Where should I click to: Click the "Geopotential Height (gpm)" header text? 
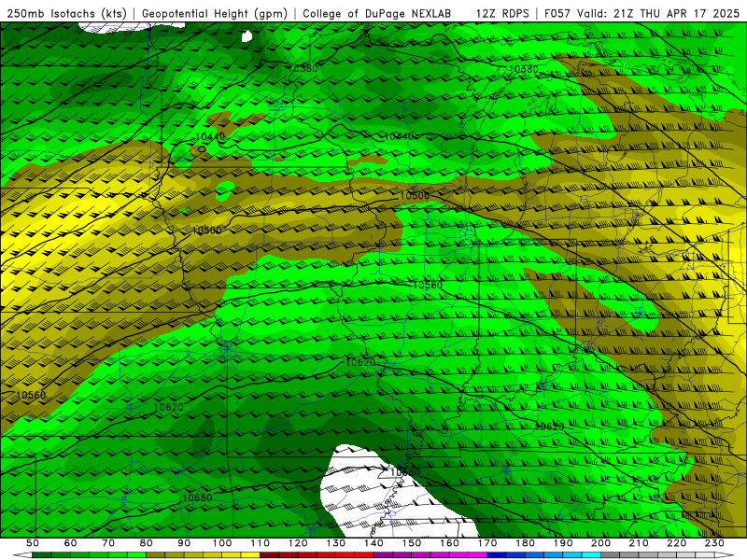[x=215, y=13]
